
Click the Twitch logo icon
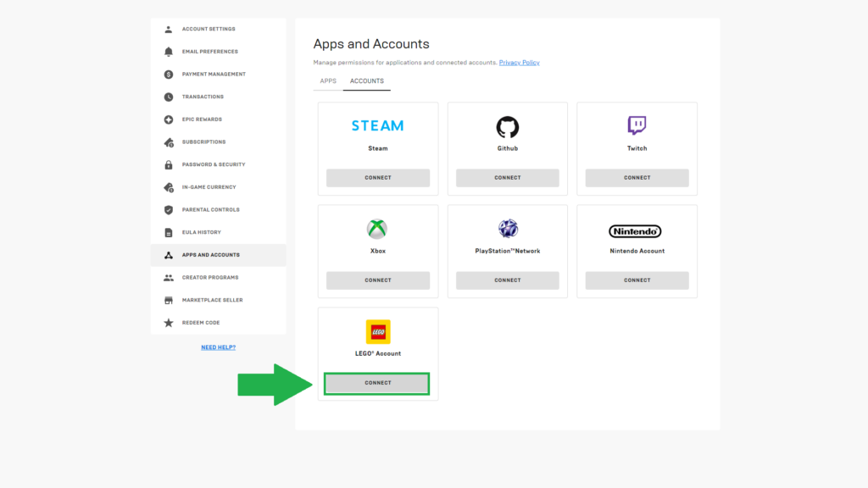tap(637, 126)
